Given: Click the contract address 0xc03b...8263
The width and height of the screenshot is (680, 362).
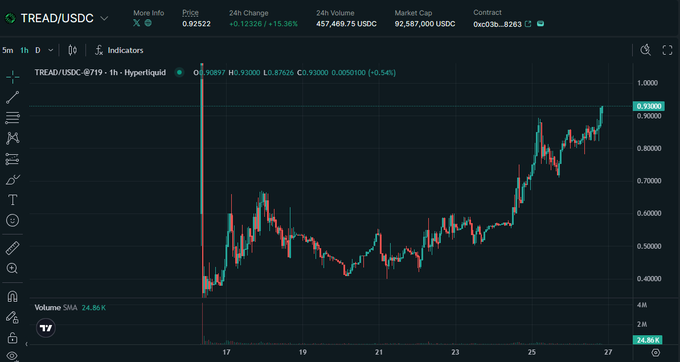Looking at the screenshot, I should click(x=497, y=24).
